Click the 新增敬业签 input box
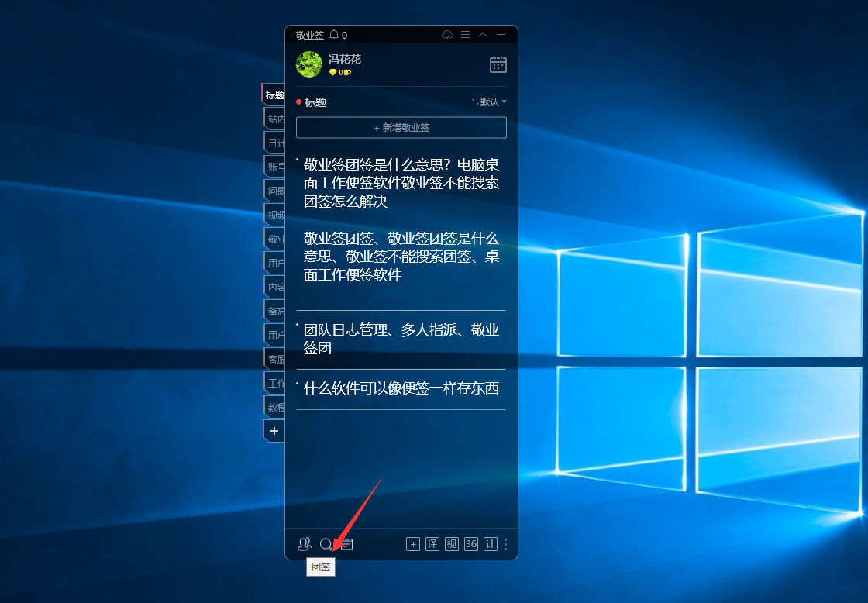Screen dimensions: 868x603 click(401, 127)
